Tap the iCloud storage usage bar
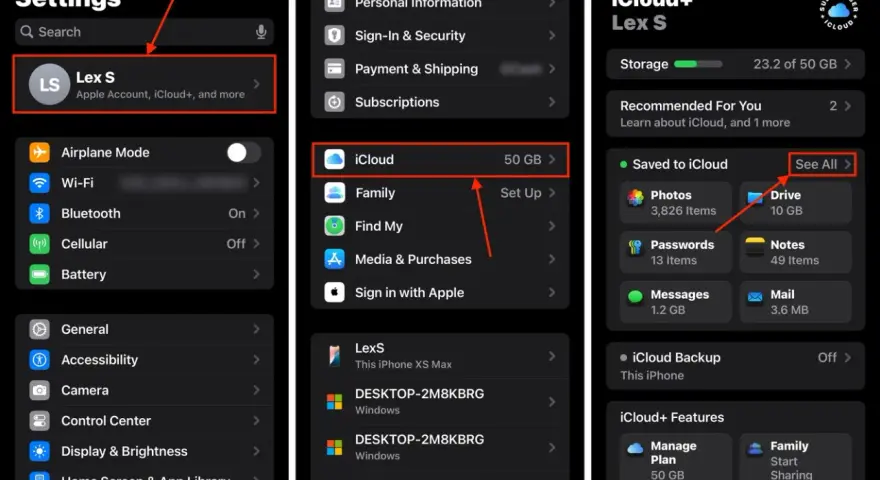This screenshot has height=480, width=880. [x=698, y=64]
